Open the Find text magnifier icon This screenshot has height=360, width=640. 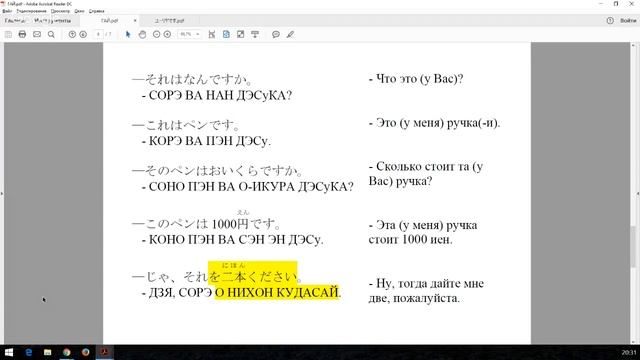[x=51, y=35]
